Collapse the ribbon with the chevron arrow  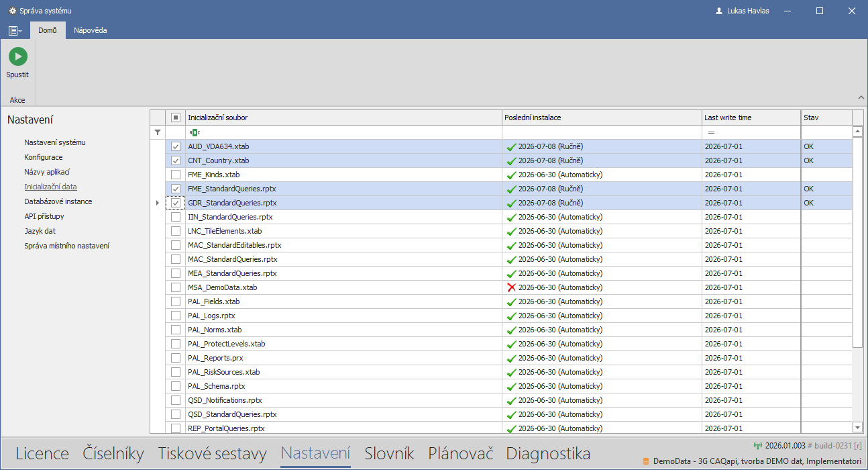click(861, 97)
